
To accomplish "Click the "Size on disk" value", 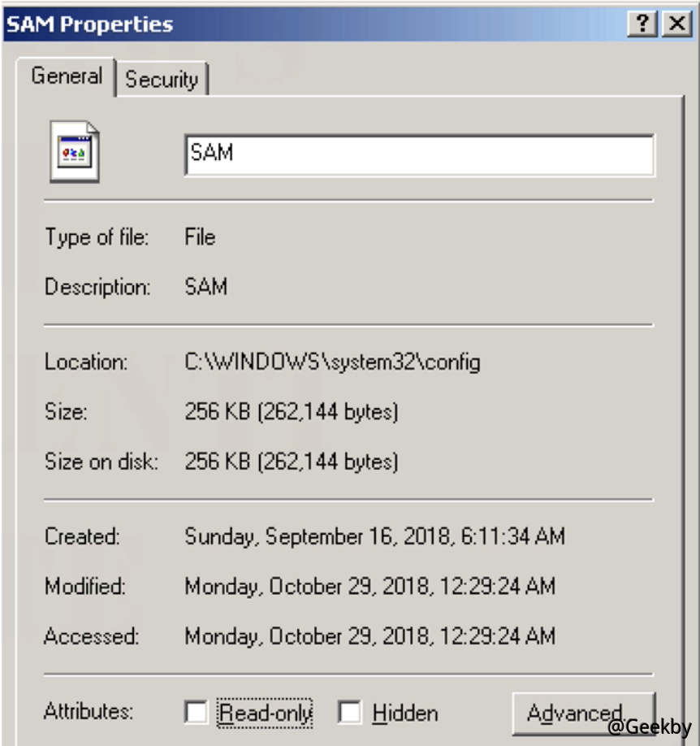I will [x=292, y=462].
